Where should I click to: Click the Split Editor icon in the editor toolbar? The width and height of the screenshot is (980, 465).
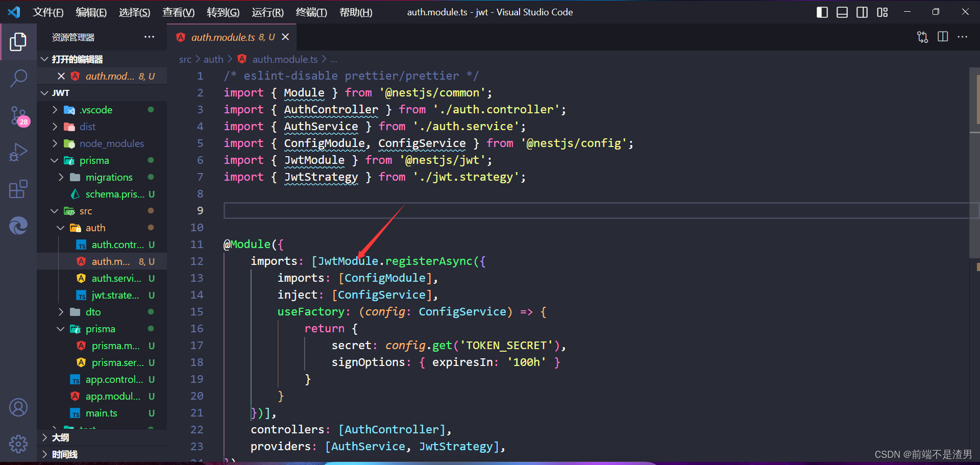[x=942, y=37]
